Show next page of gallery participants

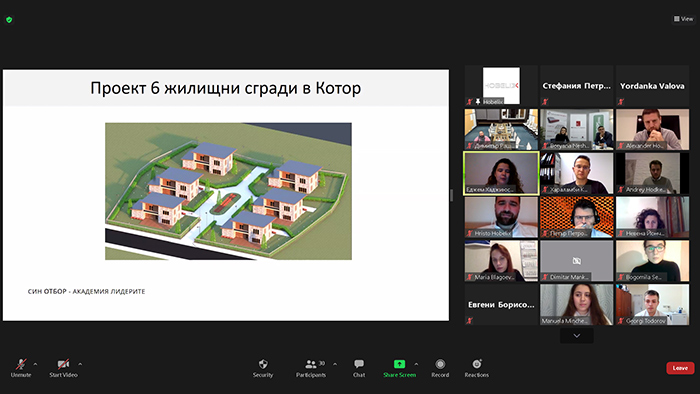click(577, 336)
